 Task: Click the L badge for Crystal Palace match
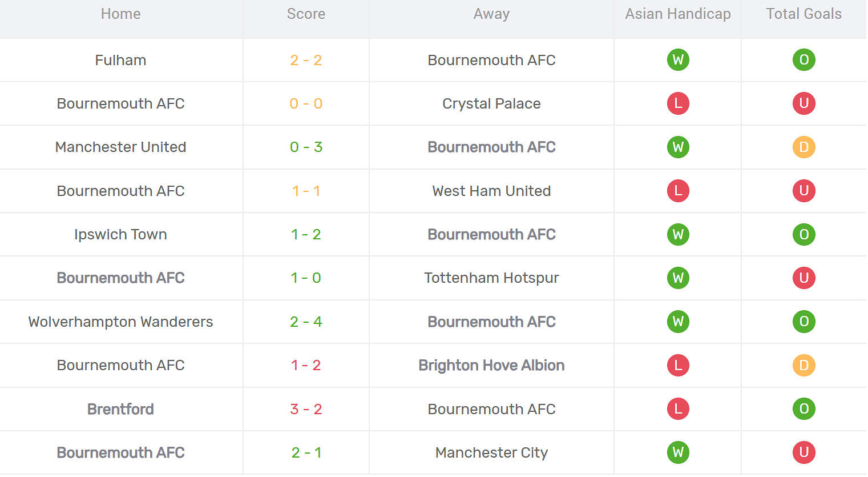tap(678, 103)
